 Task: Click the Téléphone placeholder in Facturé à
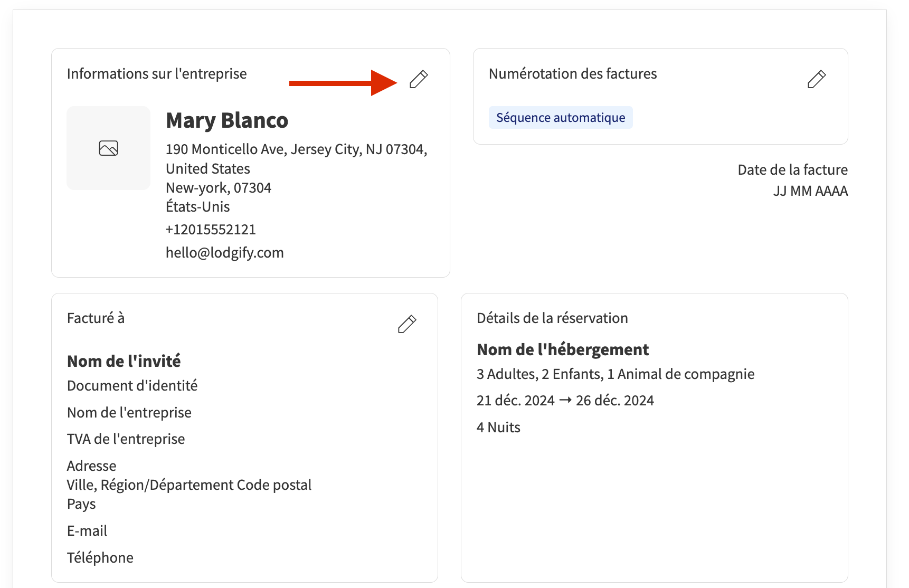coord(100,558)
